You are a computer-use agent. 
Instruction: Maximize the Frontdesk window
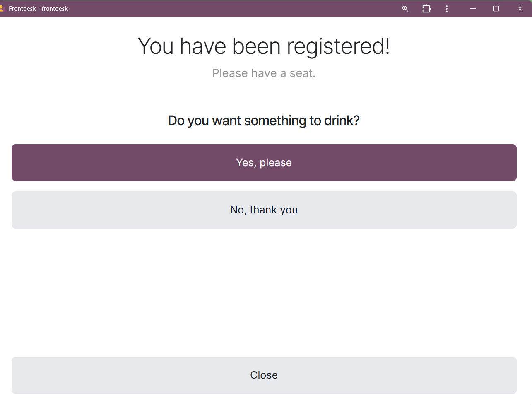click(x=496, y=9)
